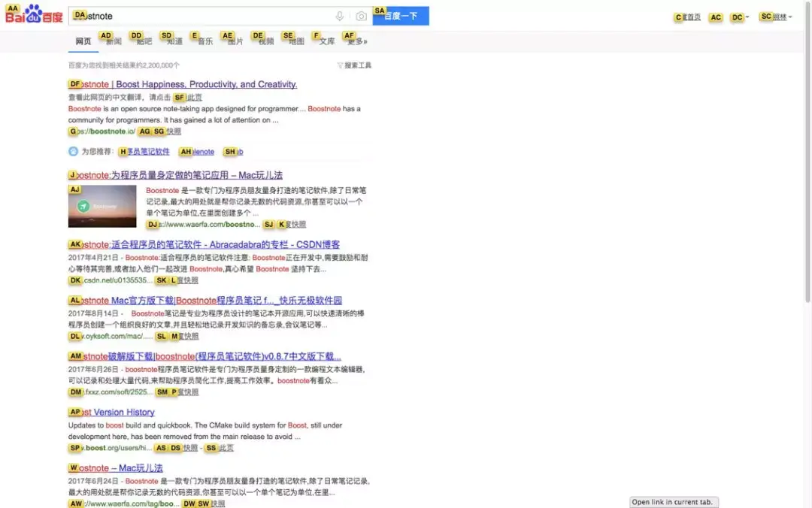Open the 地图 tab
812x508 pixels.
pyautogui.click(x=295, y=41)
